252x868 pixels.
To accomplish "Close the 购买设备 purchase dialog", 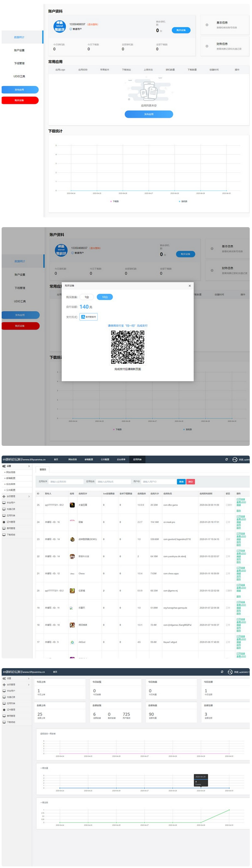I will [190, 286].
